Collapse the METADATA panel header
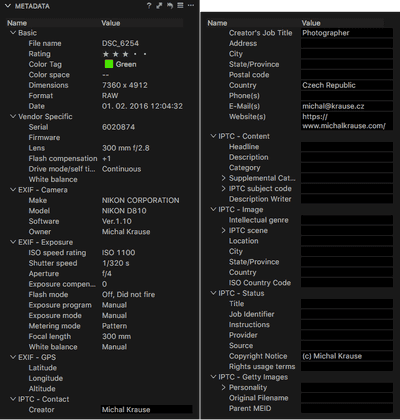 click(x=8, y=6)
